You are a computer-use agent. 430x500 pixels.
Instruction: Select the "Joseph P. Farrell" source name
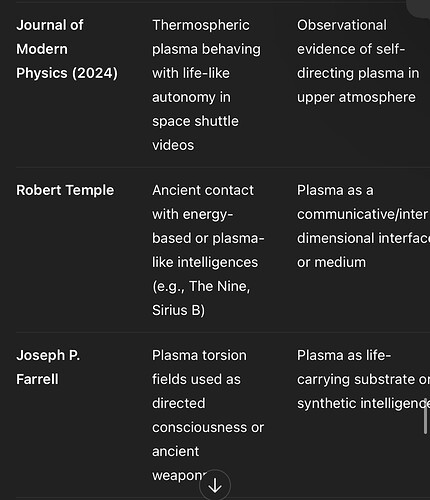(x=48, y=367)
